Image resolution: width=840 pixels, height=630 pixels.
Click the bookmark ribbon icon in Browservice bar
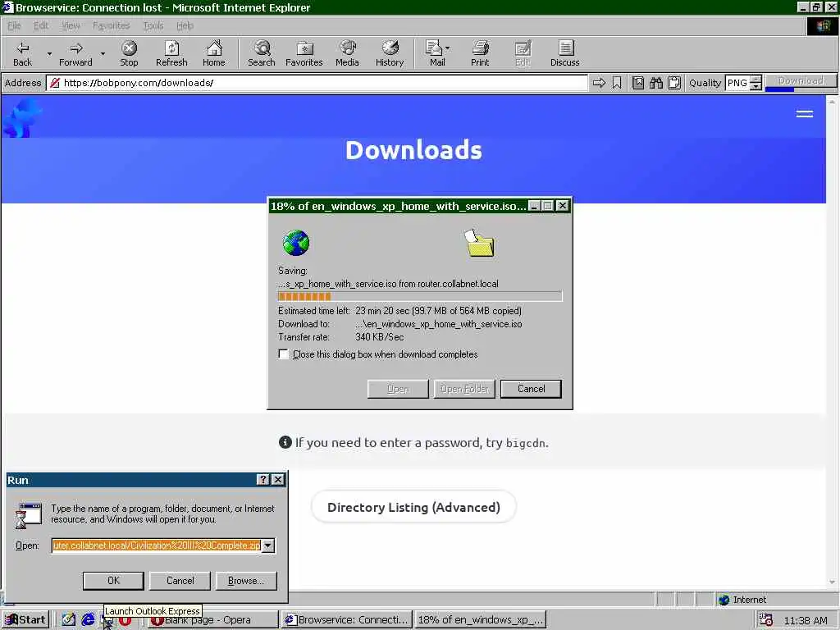[x=617, y=83]
